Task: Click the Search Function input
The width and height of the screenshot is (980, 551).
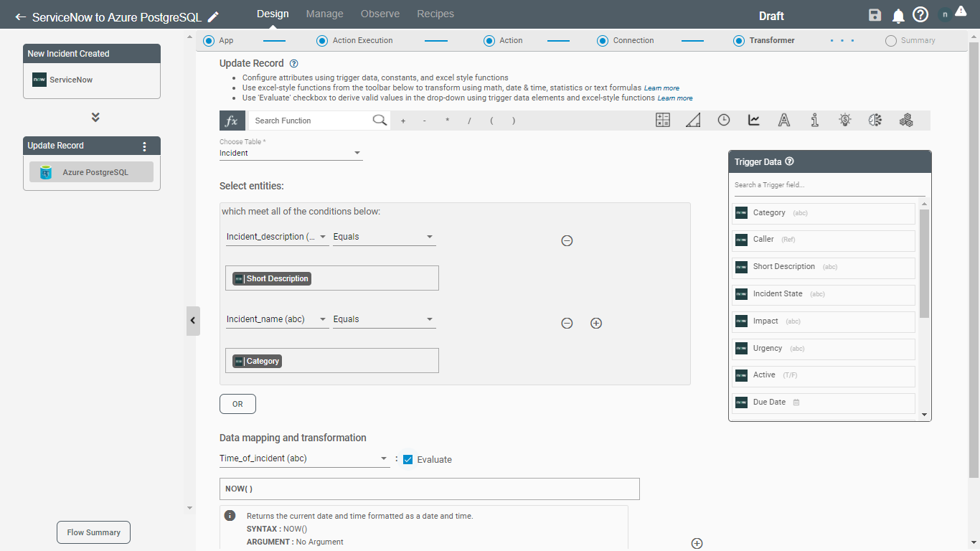Action: (x=311, y=121)
